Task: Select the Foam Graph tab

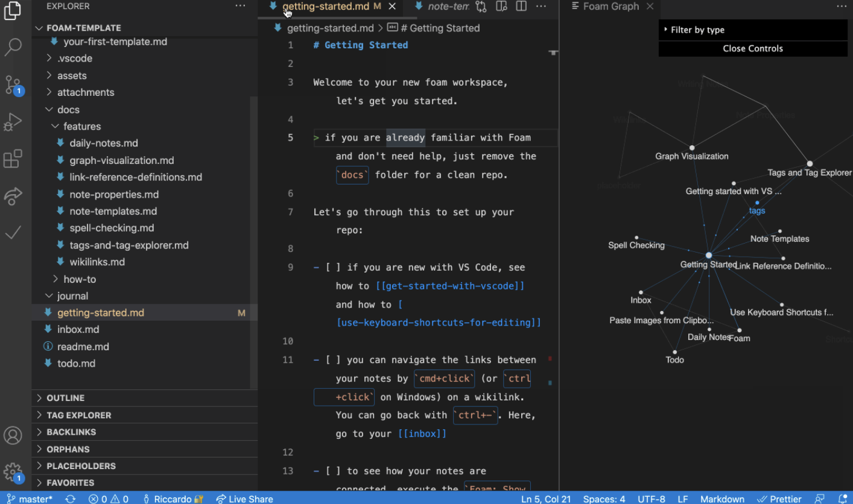Action: 610,7
